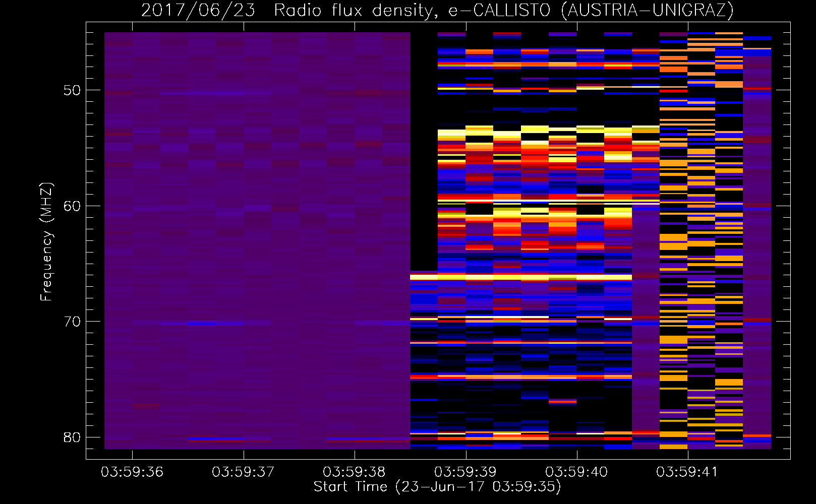816x504 pixels.
Task: Select the 03:59:41 time tick label
Action: click(687, 472)
